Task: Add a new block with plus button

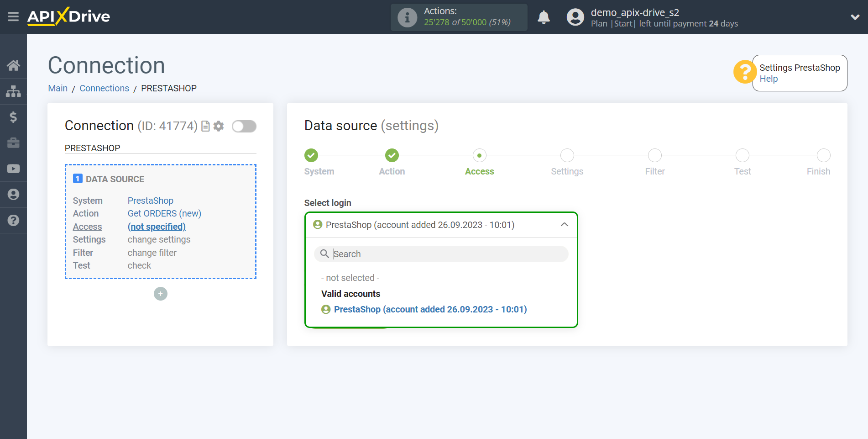Action: tap(161, 294)
